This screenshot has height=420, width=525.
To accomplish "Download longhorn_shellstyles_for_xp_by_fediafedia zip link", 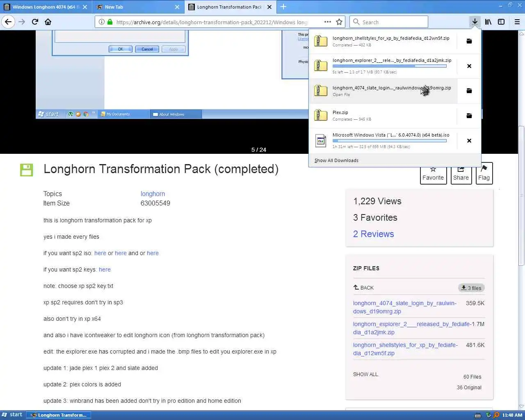I will (405, 349).
